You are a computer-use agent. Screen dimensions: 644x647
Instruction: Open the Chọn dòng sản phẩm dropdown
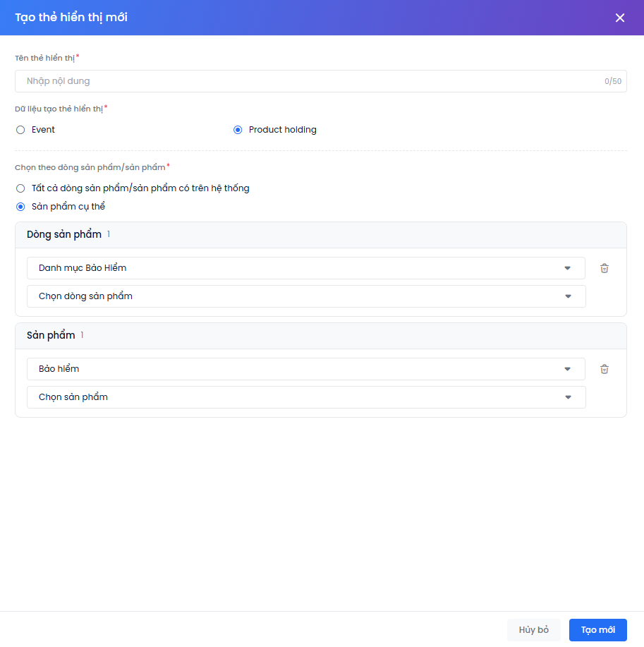(306, 296)
